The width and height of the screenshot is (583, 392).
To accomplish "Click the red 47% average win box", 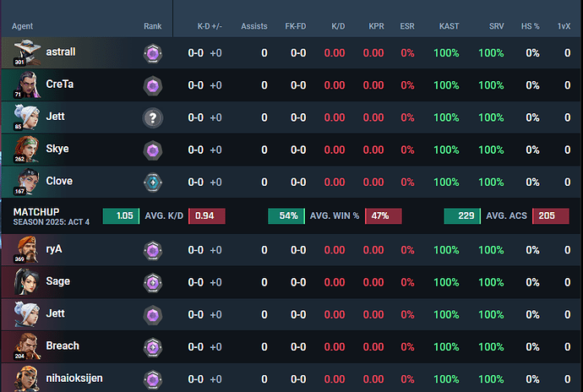I will coord(384,216).
